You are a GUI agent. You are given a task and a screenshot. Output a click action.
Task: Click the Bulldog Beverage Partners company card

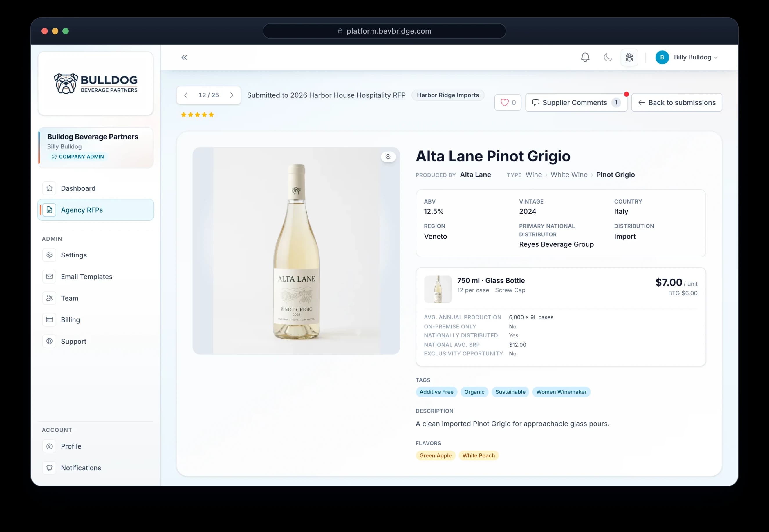95,147
